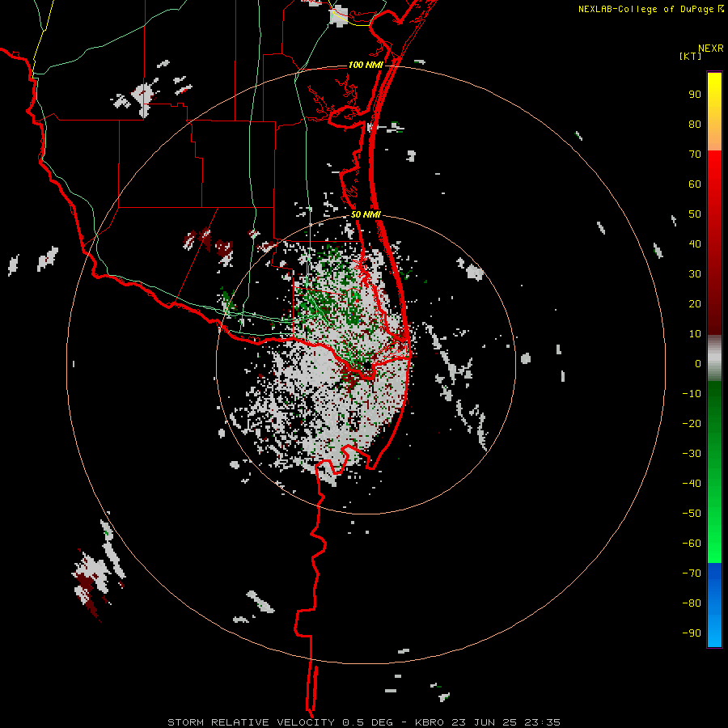Image resolution: width=728 pixels, height=728 pixels.
Task: Click the -90 scale value
Action: click(692, 633)
